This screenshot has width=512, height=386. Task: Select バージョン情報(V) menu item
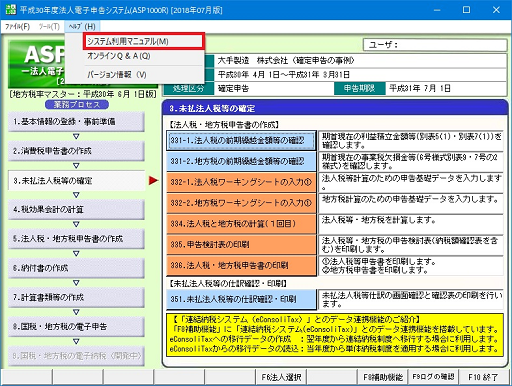pos(144,75)
